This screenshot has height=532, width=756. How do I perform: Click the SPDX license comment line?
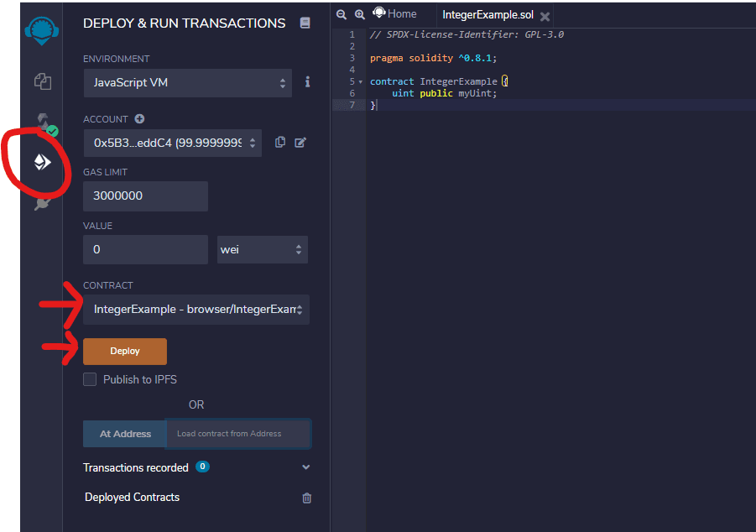click(x=467, y=34)
